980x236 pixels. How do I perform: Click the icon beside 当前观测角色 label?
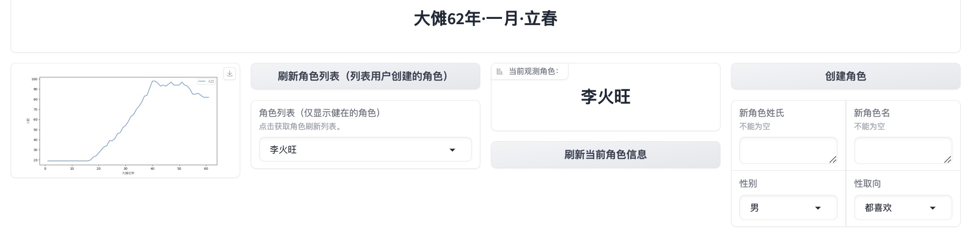click(500, 72)
